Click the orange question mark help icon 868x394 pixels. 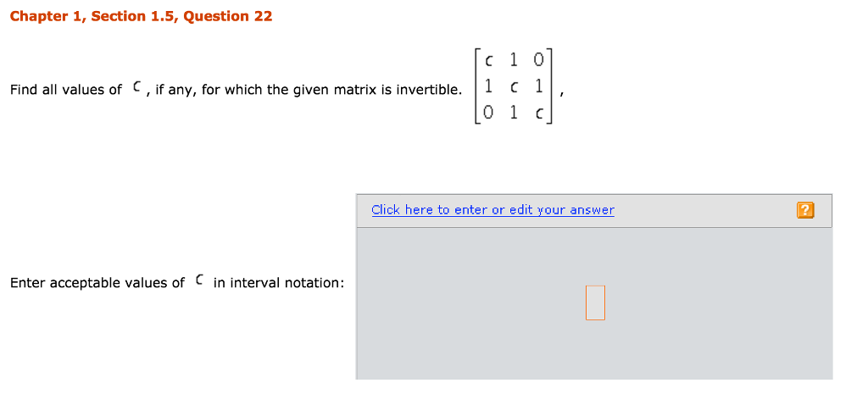click(x=805, y=210)
